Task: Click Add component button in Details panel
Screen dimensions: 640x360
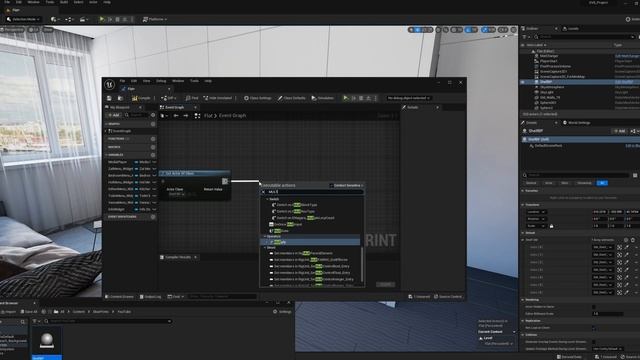Action: [619, 131]
